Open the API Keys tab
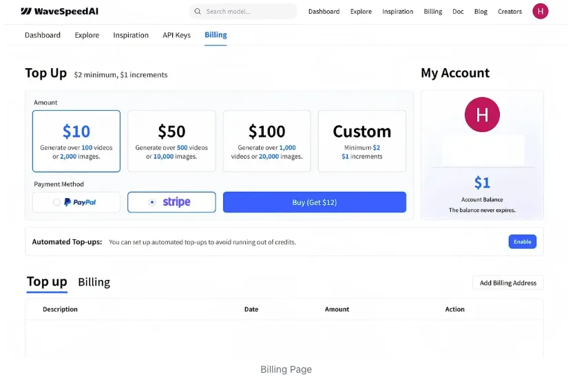The width and height of the screenshot is (588, 381). (x=177, y=35)
